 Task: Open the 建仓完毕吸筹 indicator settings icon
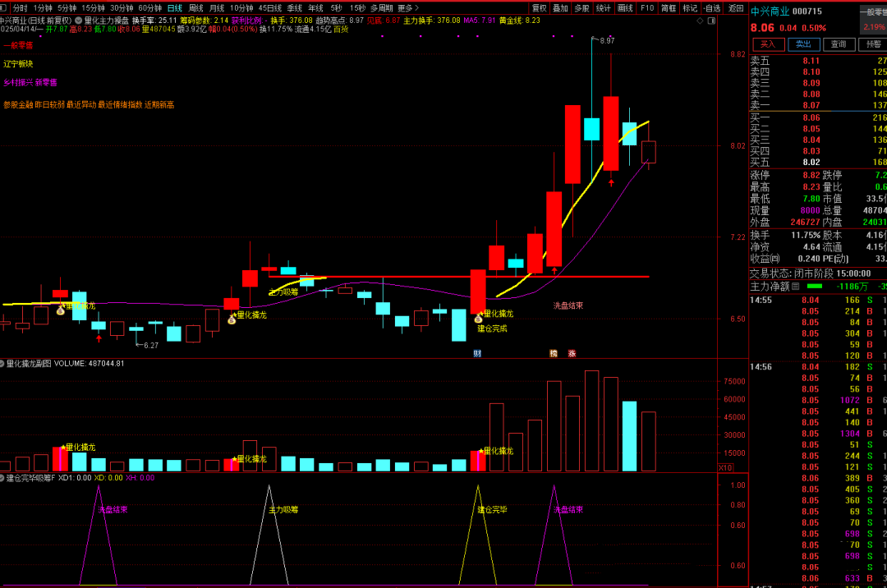point(2,477)
